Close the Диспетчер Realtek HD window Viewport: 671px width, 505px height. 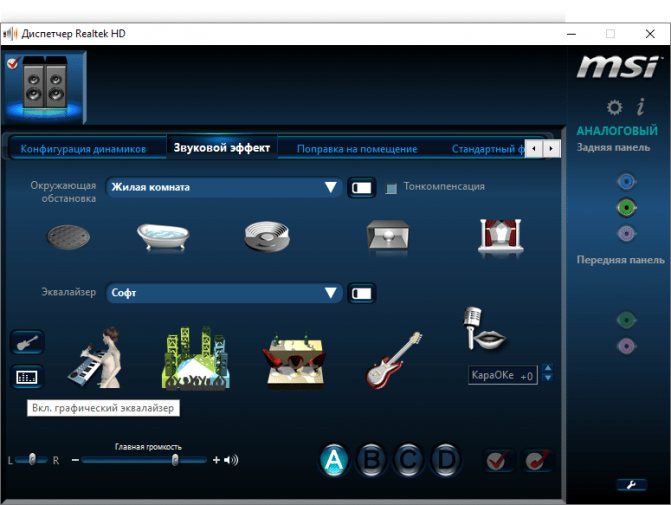pyautogui.click(x=650, y=34)
